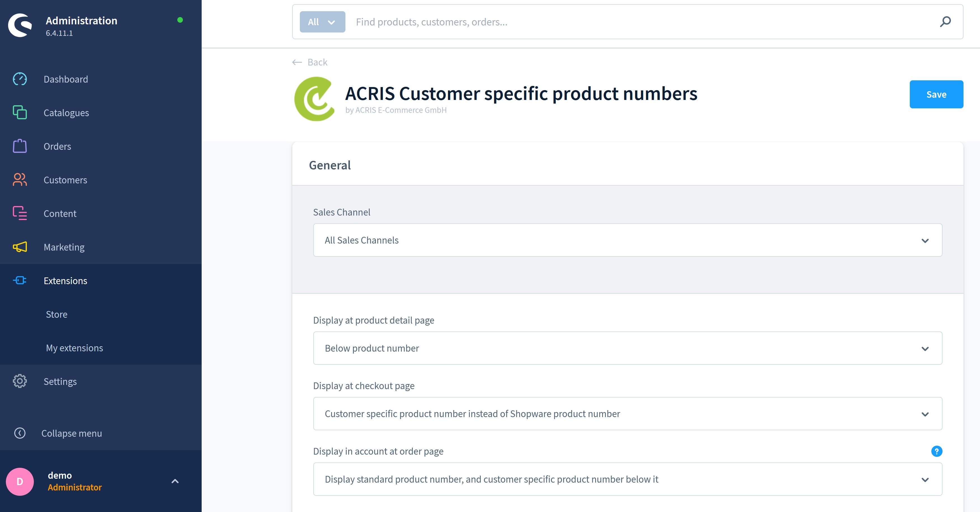
Task: Open help tooltip for order page display
Action: pyautogui.click(x=937, y=451)
